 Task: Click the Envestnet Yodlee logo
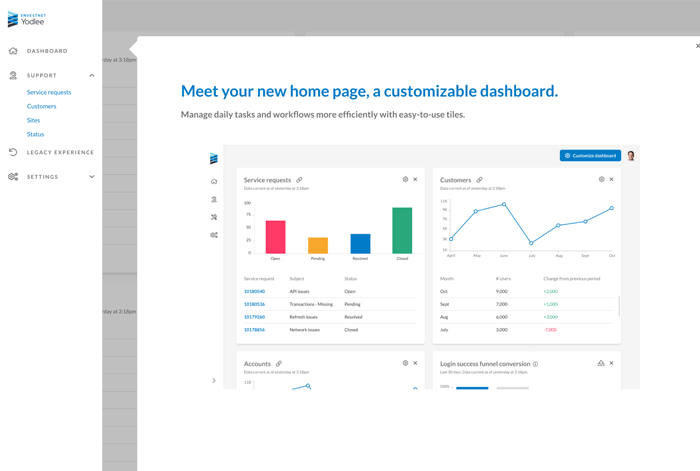click(x=26, y=19)
